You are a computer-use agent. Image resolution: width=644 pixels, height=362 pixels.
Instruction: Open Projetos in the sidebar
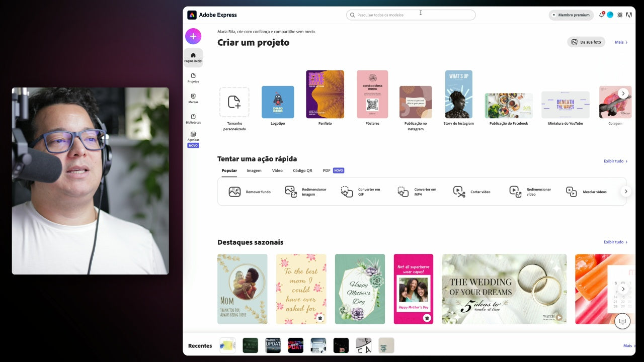(x=193, y=78)
